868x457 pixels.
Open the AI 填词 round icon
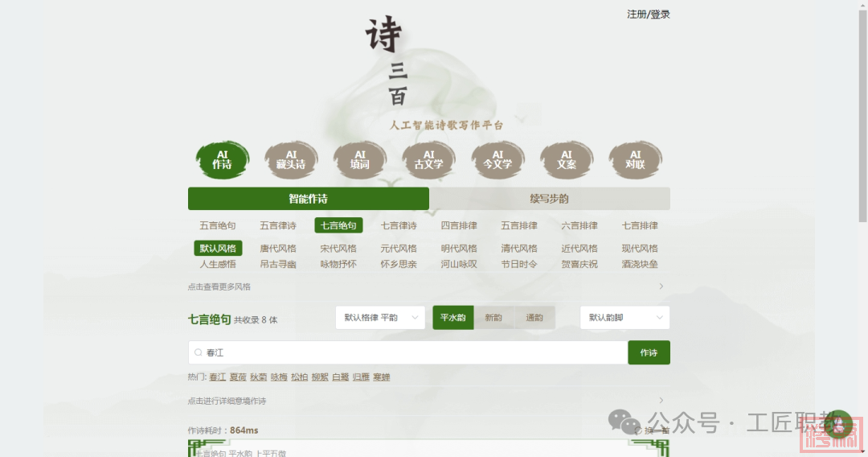pos(360,159)
